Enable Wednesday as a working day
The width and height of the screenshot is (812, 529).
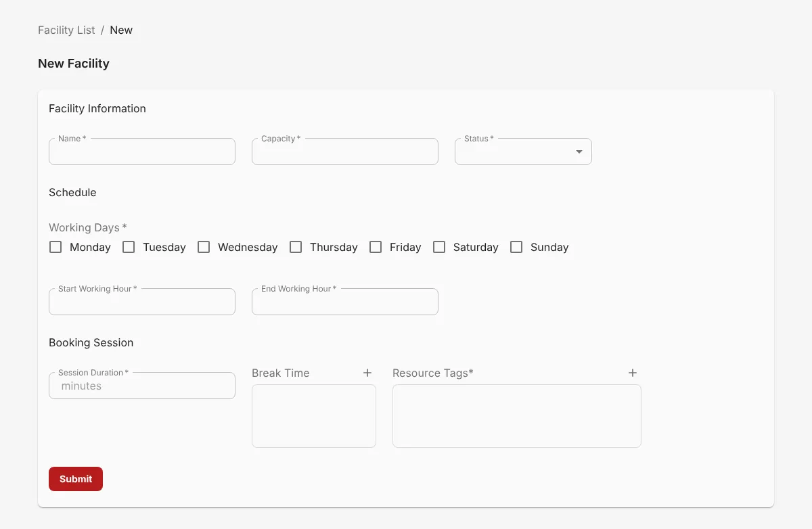tap(204, 247)
